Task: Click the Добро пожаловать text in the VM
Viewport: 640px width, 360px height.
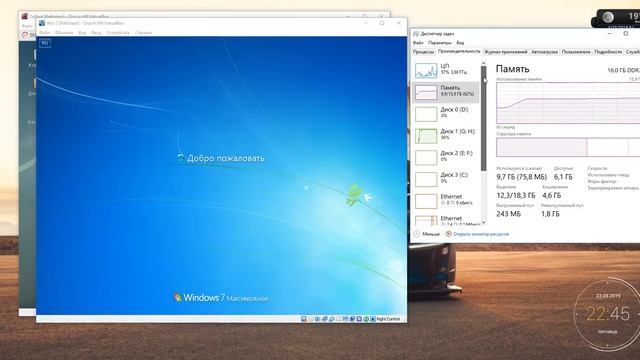Action: (x=226, y=158)
